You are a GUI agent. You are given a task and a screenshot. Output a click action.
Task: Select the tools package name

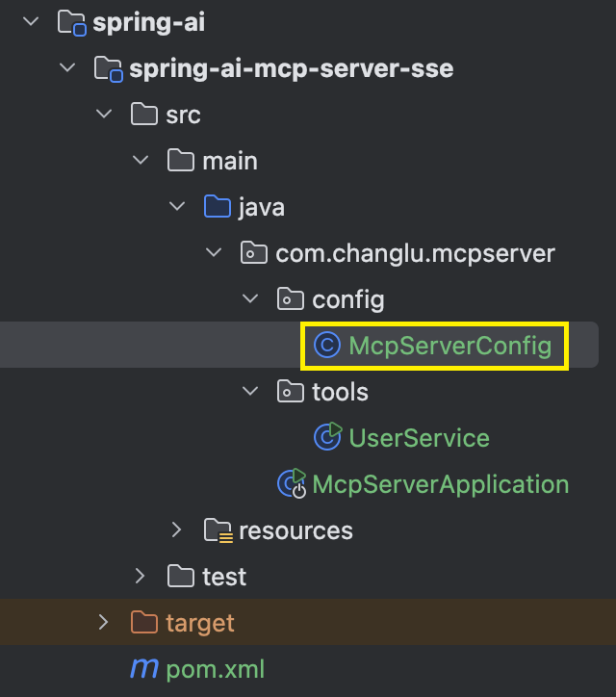340,392
